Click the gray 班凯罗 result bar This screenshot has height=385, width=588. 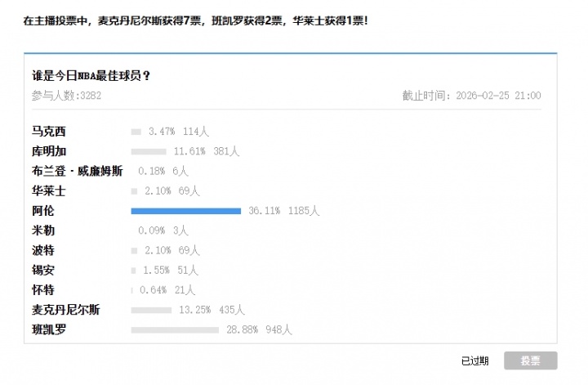tap(175, 330)
